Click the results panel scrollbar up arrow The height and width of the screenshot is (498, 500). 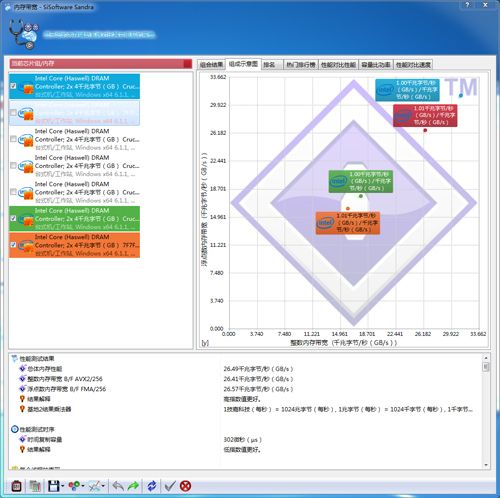486,358
